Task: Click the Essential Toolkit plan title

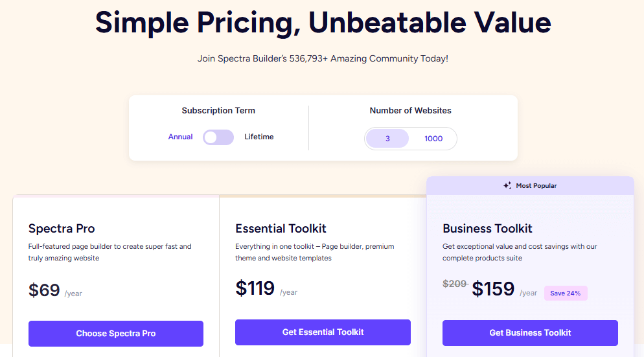Action: pos(281,229)
